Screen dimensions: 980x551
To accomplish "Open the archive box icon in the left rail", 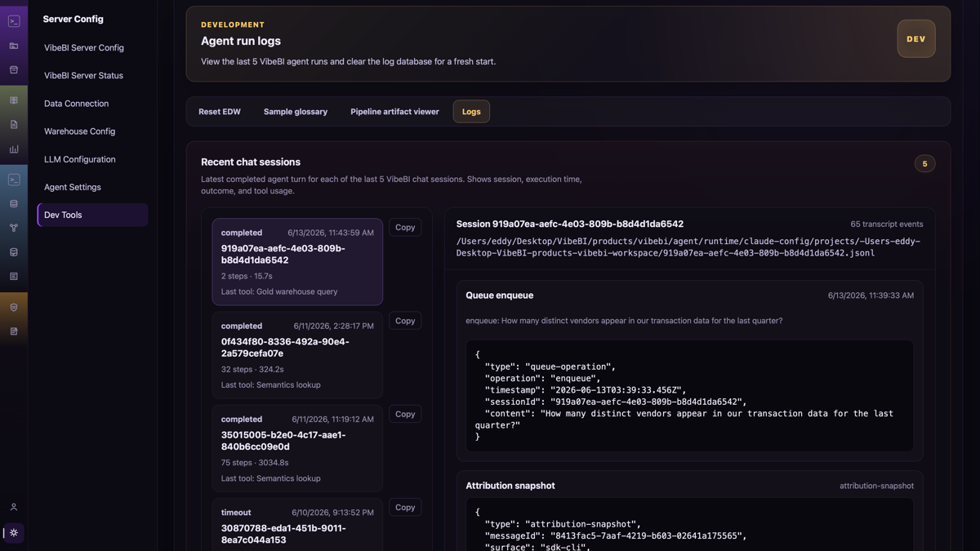I will pos(14,70).
